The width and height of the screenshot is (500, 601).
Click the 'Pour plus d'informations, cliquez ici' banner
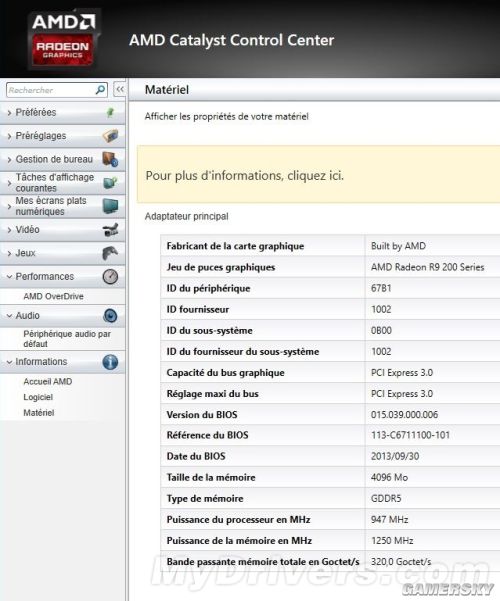pos(318,175)
